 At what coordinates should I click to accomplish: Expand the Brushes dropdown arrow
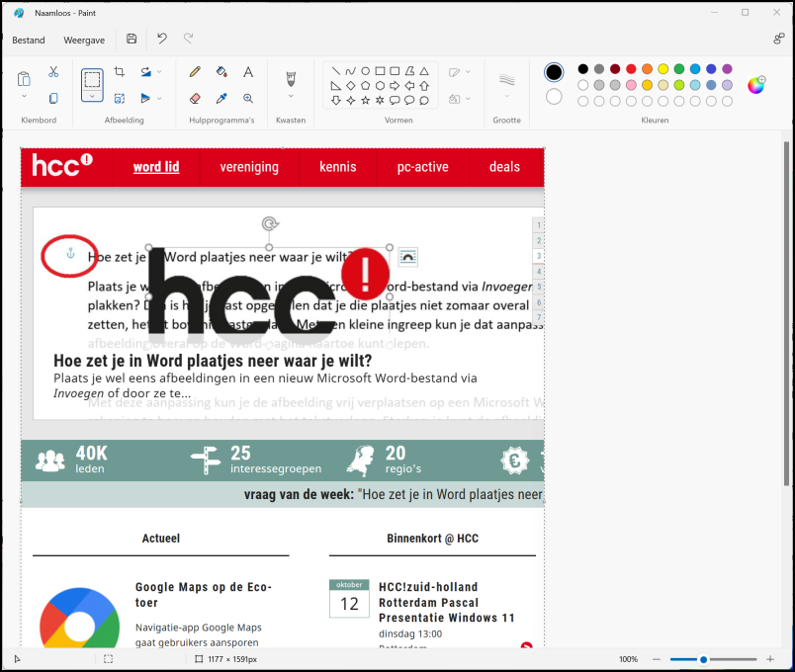click(x=291, y=96)
